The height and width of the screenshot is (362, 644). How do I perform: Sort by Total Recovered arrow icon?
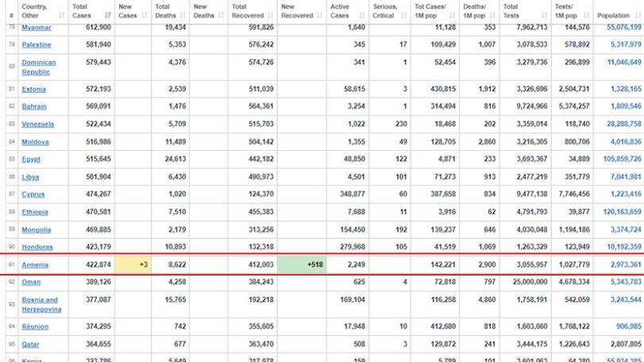(271, 16)
